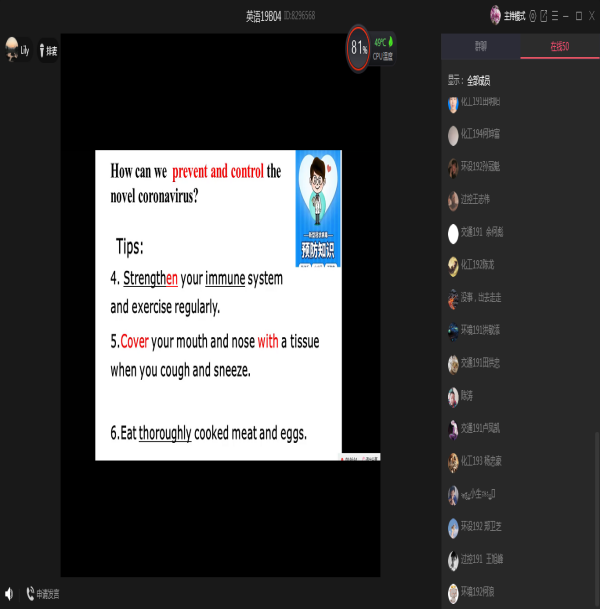
Task: Click the Lily host avatar
Action: point(12,49)
